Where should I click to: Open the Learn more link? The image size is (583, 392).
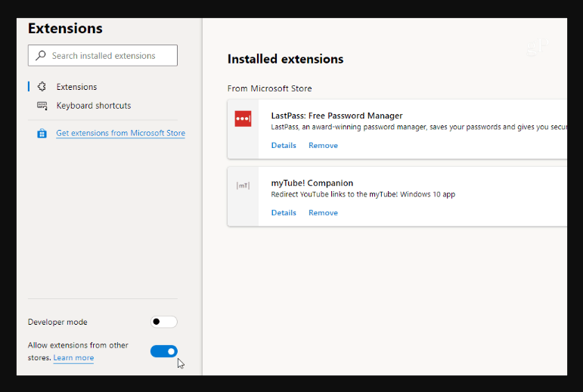pos(73,358)
